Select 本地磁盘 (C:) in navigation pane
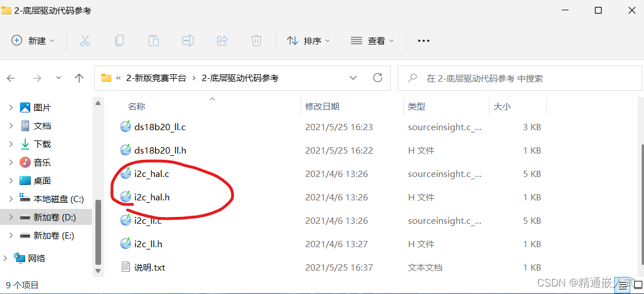 pyautogui.click(x=58, y=199)
